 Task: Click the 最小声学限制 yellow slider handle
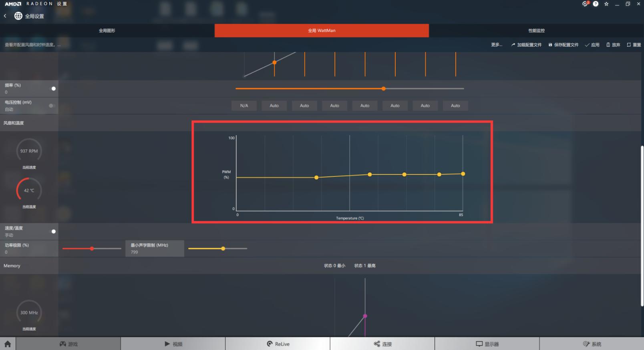223,248
